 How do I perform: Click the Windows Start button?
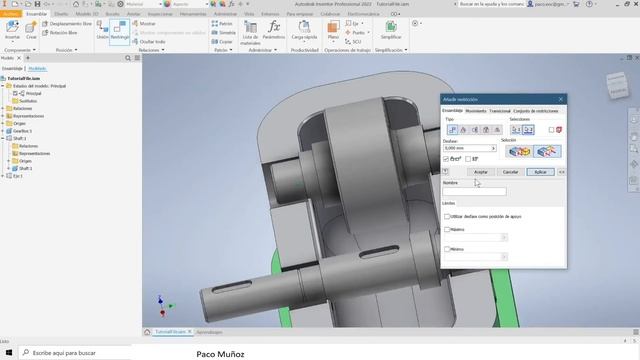pos(9,353)
